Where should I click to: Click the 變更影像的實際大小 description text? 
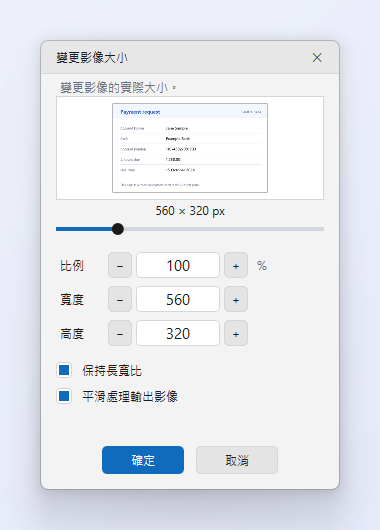tap(118, 88)
